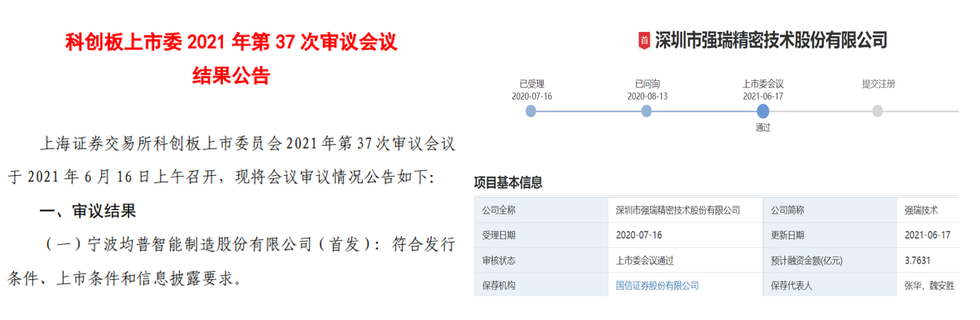Click the 保荐代表人 table label
Viewport: 980px width, 320px height.
coord(792,285)
